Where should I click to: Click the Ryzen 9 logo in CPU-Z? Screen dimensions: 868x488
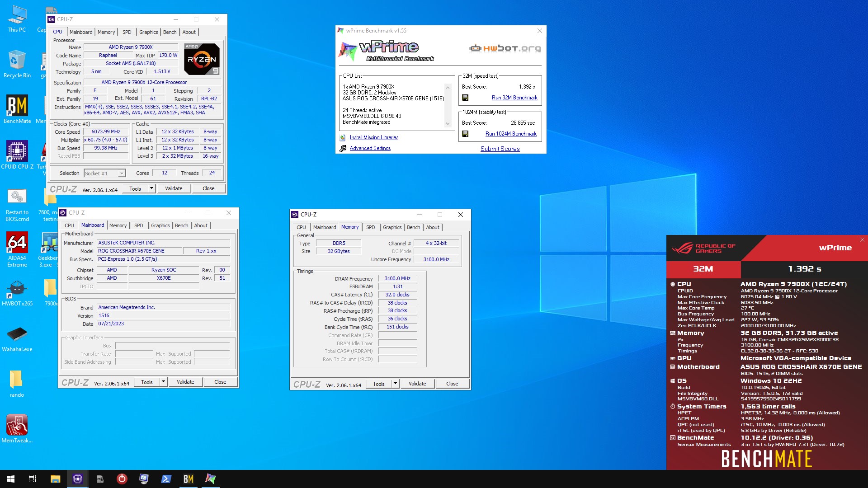point(202,59)
